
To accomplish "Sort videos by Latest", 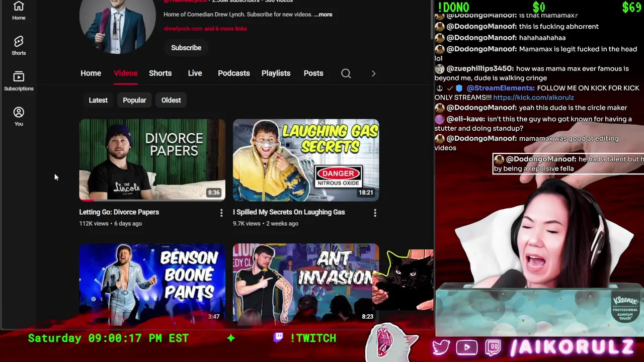I will pyautogui.click(x=98, y=100).
